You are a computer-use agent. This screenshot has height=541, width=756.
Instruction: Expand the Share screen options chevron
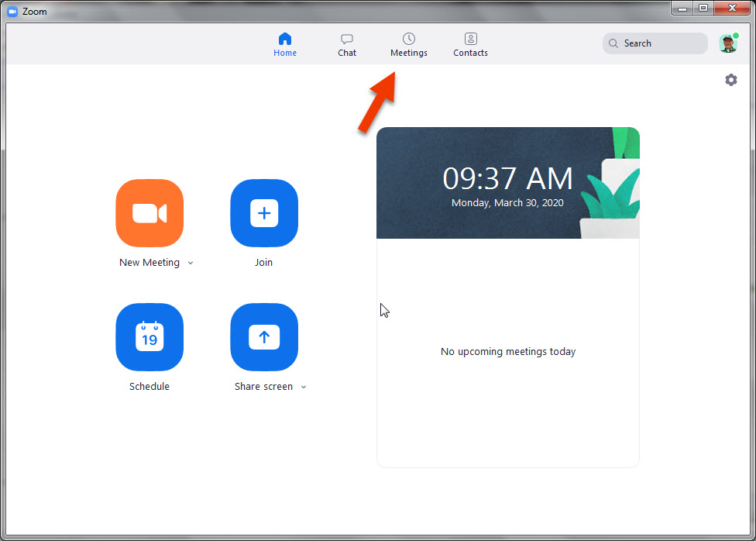pyautogui.click(x=304, y=387)
